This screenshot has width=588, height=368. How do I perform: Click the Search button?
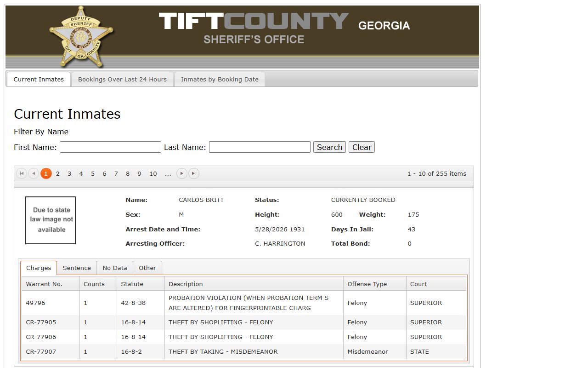329,147
